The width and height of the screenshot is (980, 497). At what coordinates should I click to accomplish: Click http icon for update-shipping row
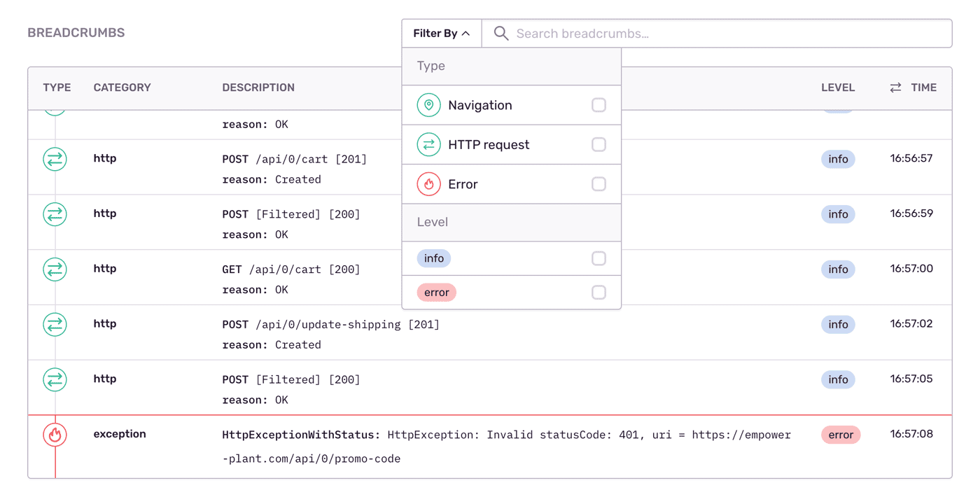(x=55, y=325)
